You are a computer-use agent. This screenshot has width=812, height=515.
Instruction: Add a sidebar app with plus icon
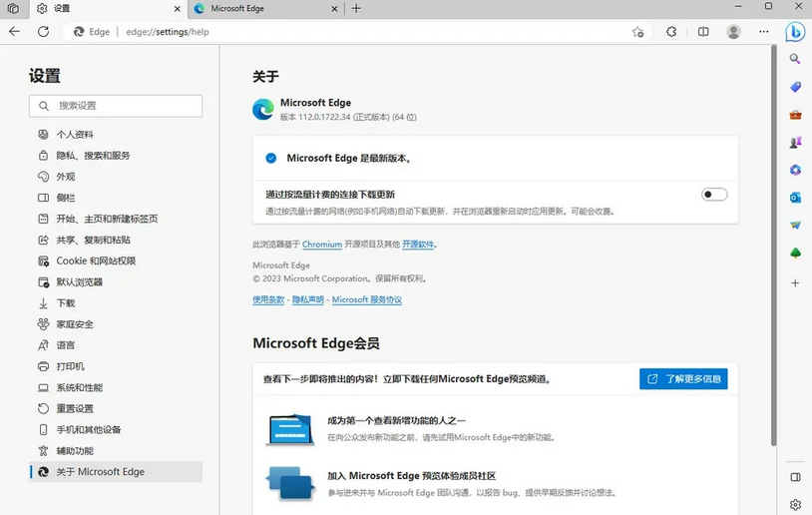click(795, 282)
